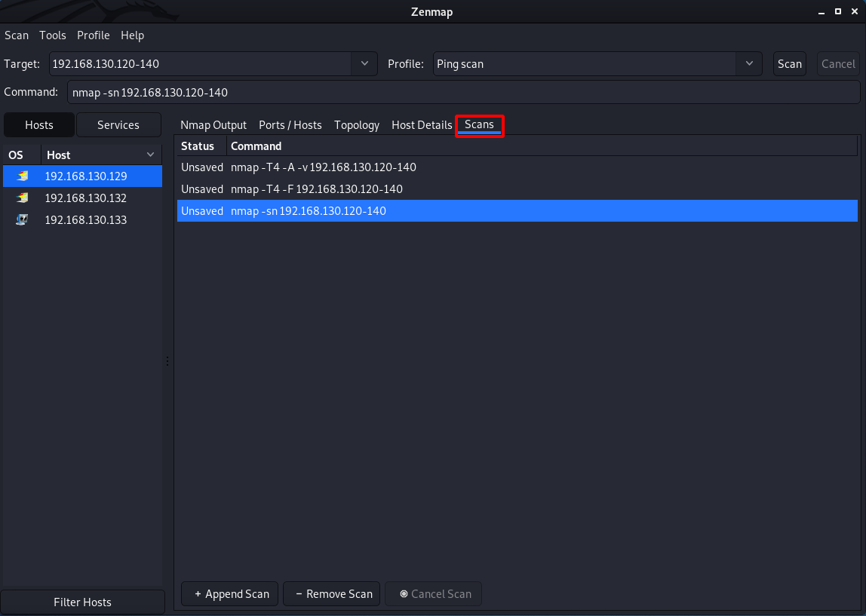Select host 192.168.130.129 in the list
Image resolution: width=866 pixels, height=616 pixels.
pyautogui.click(x=83, y=176)
